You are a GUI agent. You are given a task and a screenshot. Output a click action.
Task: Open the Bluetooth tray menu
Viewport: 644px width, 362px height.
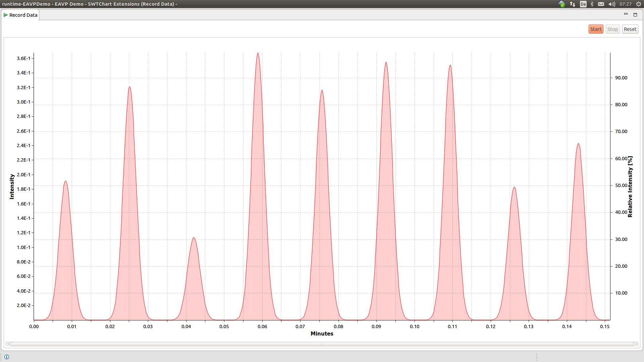click(x=592, y=4)
